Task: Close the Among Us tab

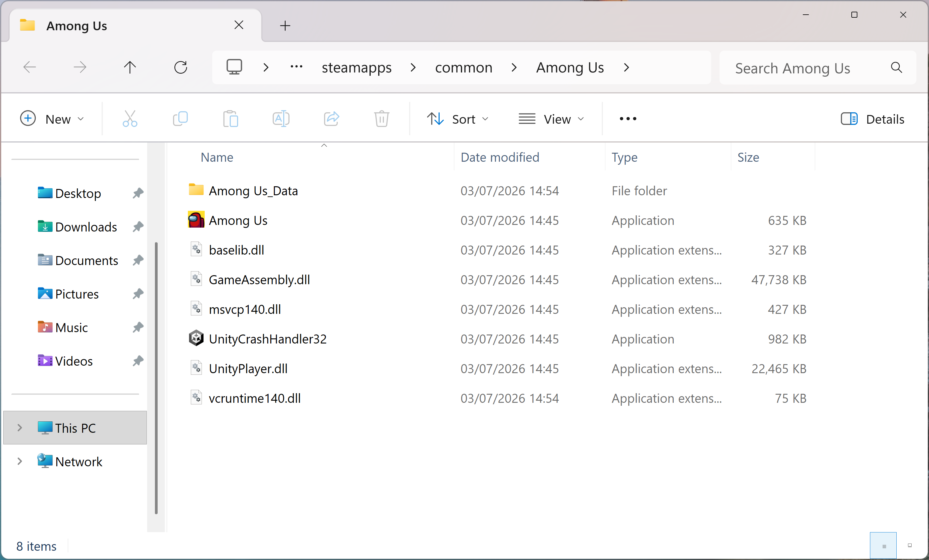Action: 239,25
